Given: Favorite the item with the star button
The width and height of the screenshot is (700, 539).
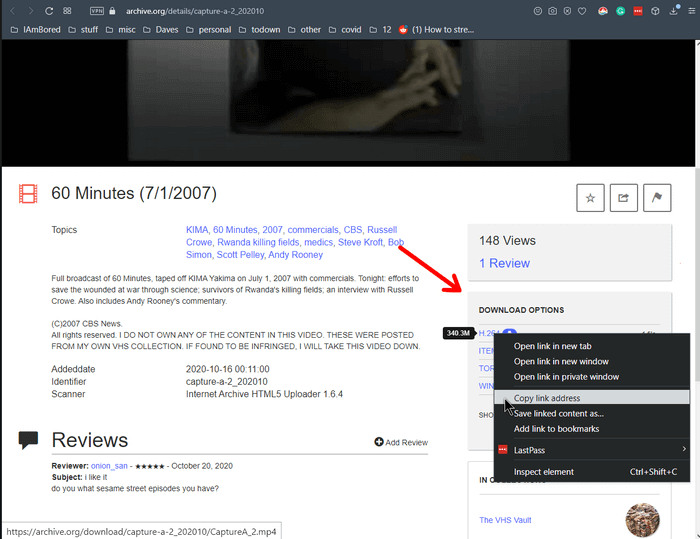Looking at the screenshot, I should coord(590,197).
